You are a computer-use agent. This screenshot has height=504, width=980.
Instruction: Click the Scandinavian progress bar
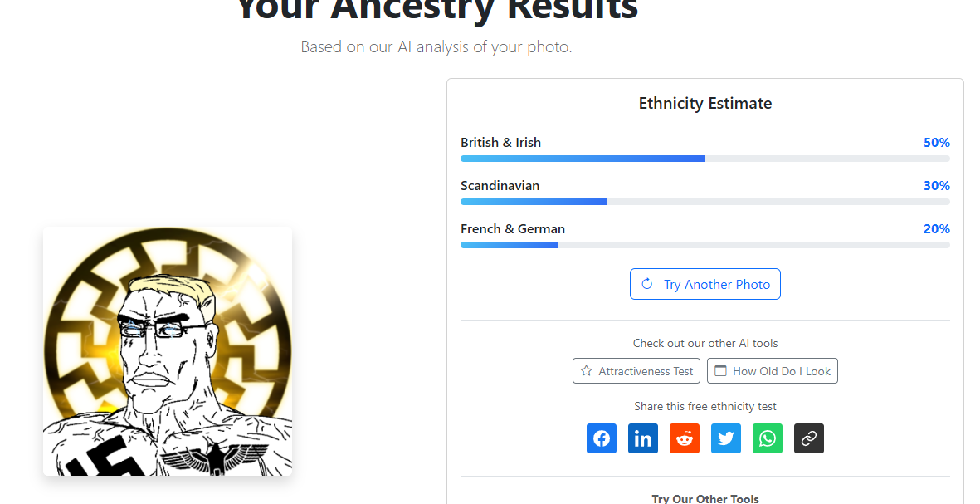coord(705,202)
